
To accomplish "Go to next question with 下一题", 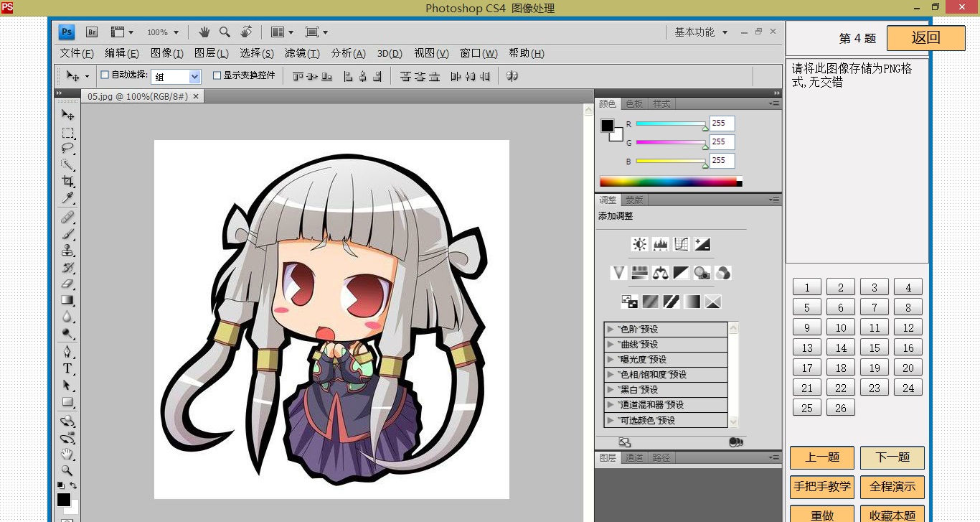I will tap(892, 457).
